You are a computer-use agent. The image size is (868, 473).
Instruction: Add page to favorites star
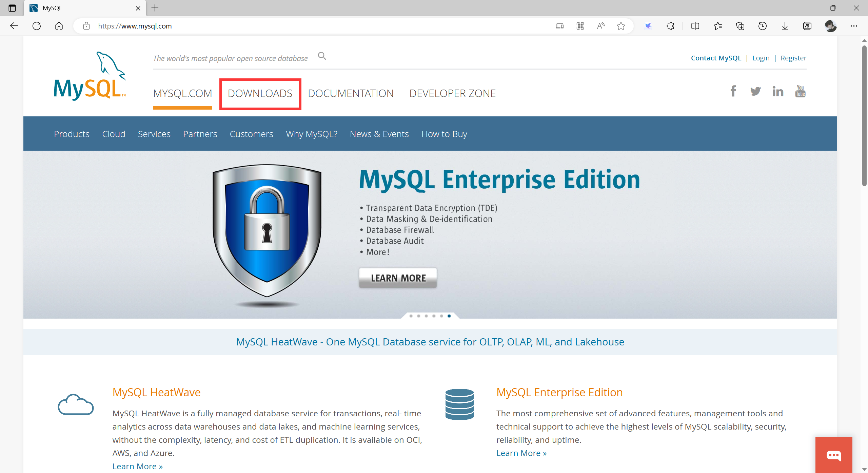coord(621,26)
